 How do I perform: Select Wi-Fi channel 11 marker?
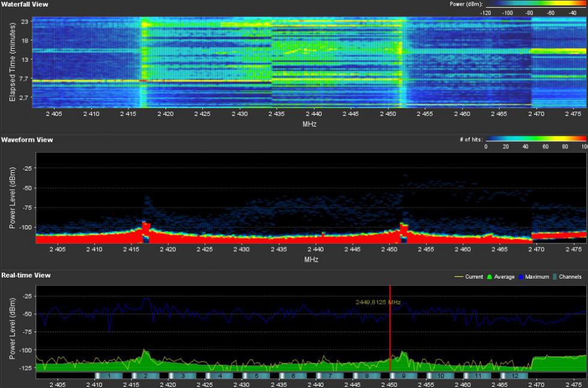[477, 375]
